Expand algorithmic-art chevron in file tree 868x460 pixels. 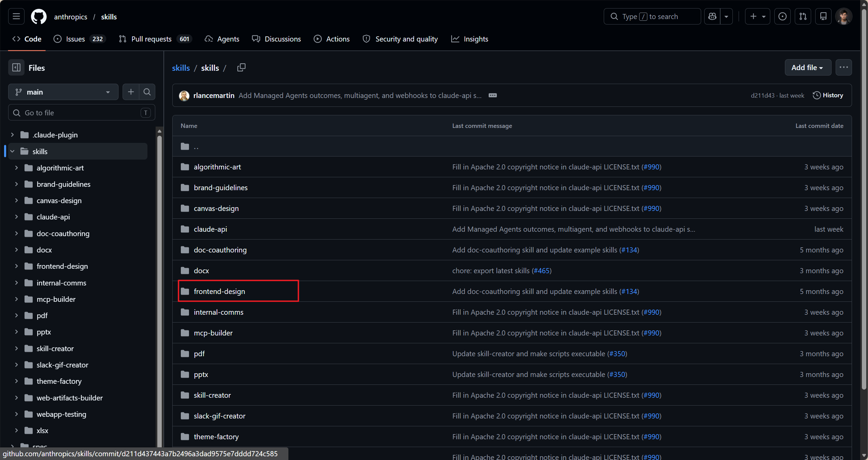click(x=16, y=168)
